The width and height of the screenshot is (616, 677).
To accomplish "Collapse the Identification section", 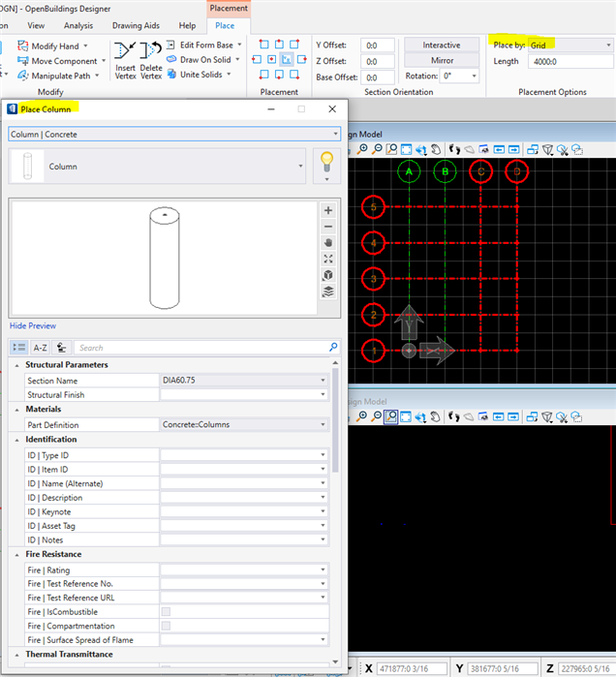I will pyautogui.click(x=16, y=440).
